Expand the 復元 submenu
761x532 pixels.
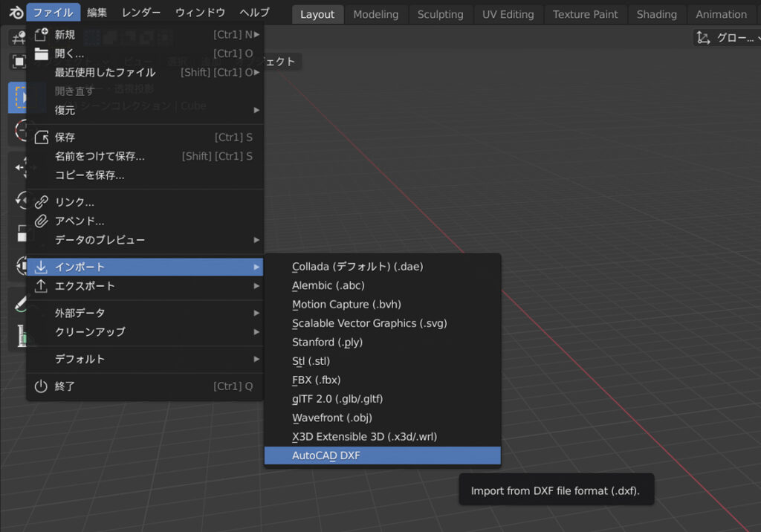point(145,110)
